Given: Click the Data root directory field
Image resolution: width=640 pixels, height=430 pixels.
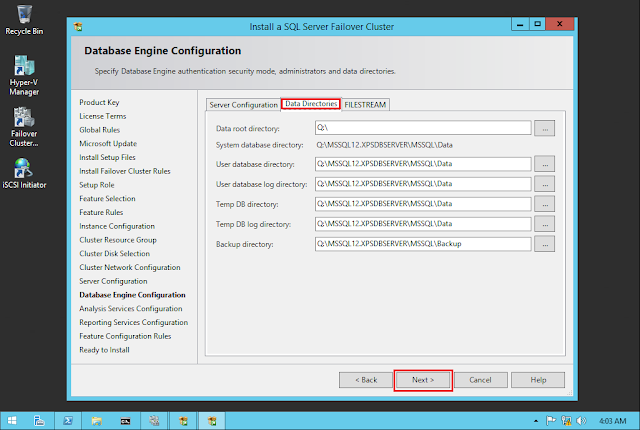Looking at the screenshot, I should tap(423, 128).
